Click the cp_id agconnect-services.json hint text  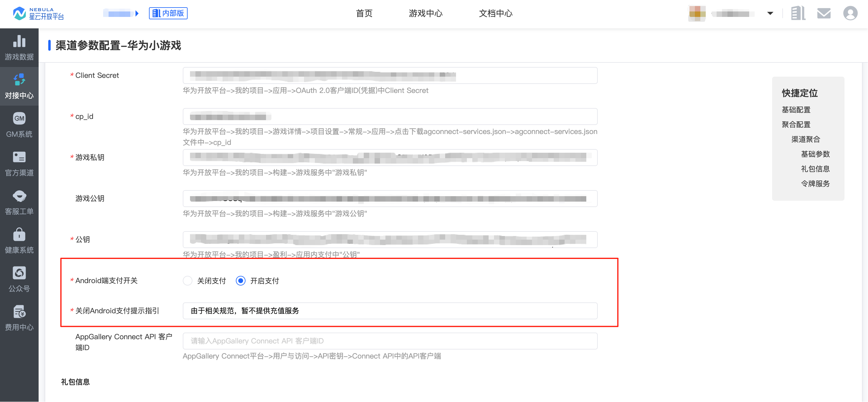(x=390, y=137)
